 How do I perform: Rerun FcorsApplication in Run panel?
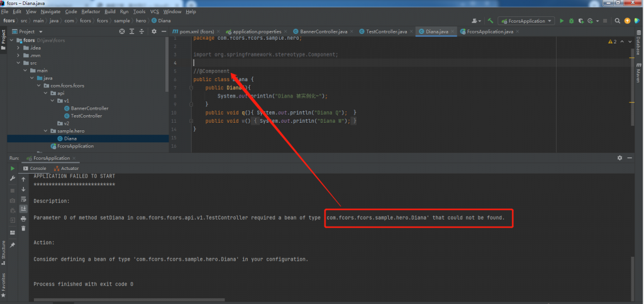pyautogui.click(x=13, y=169)
